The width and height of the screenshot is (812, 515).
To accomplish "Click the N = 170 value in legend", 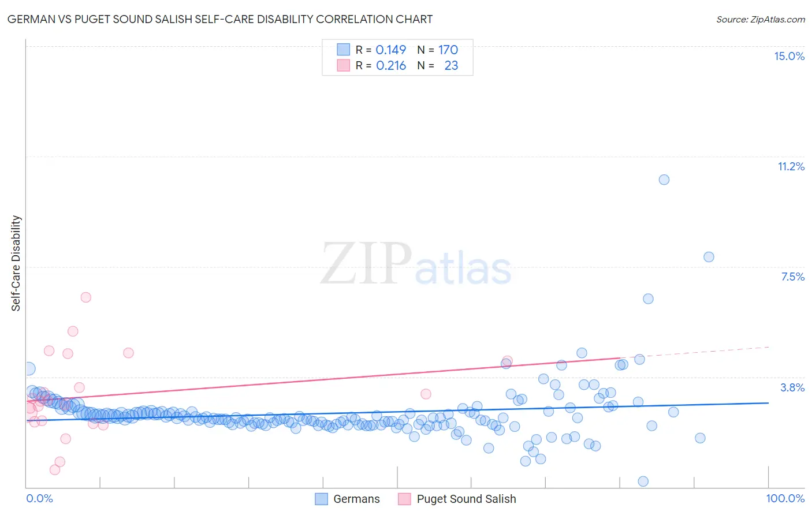I will (x=437, y=50).
